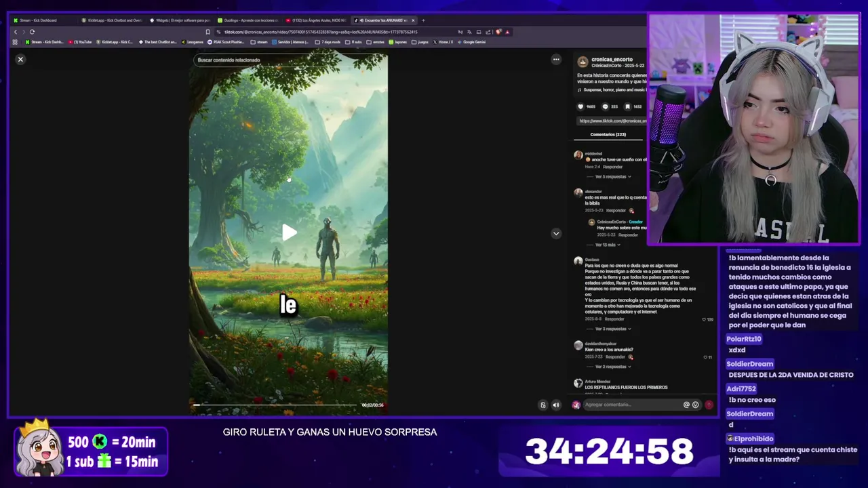
Task: Open Home / X bookmark
Action: pos(443,42)
